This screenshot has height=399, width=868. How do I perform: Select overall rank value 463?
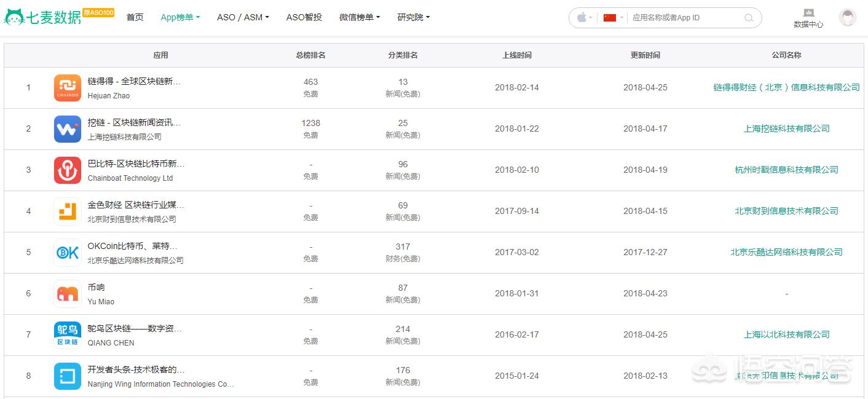310,82
